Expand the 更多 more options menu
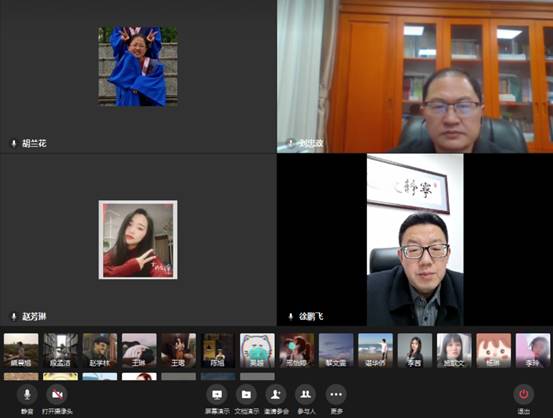Image resolution: width=553 pixels, height=418 pixels. pos(336,394)
